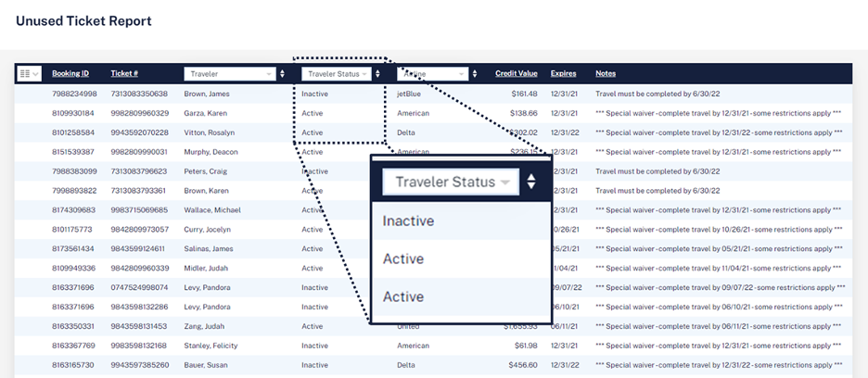The height and width of the screenshot is (378, 868).
Task: Click ticket number 9943597385260 for Bauer, Susan
Action: [139, 365]
